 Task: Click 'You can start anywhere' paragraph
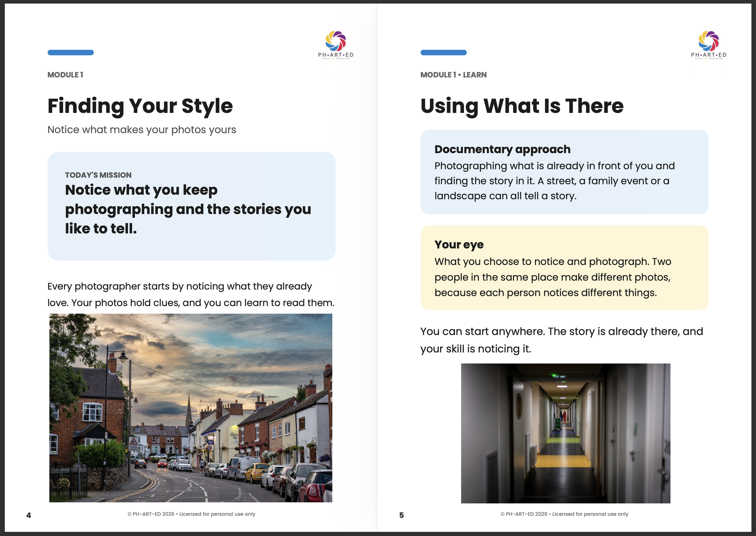click(562, 340)
